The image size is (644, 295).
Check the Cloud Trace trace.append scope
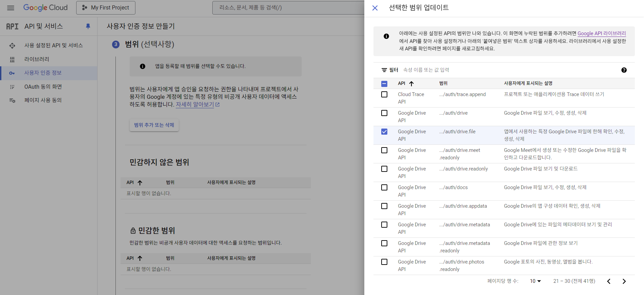[384, 94]
